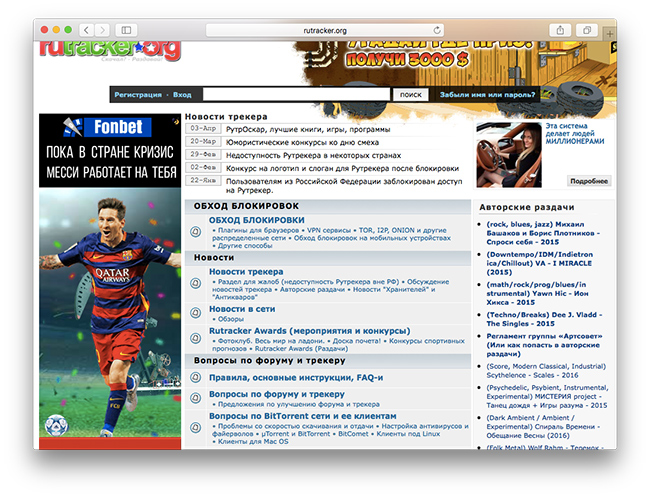Viewport: 650px width, 497px height.
Task: Open Михаил Башаков и Борис Плотников release
Action: pos(543,233)
